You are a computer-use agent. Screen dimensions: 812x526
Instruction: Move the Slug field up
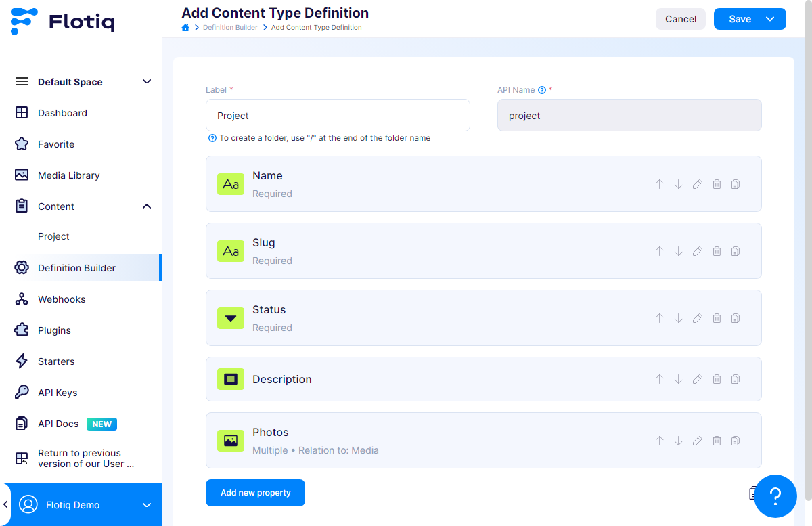(x=659, y=251)
